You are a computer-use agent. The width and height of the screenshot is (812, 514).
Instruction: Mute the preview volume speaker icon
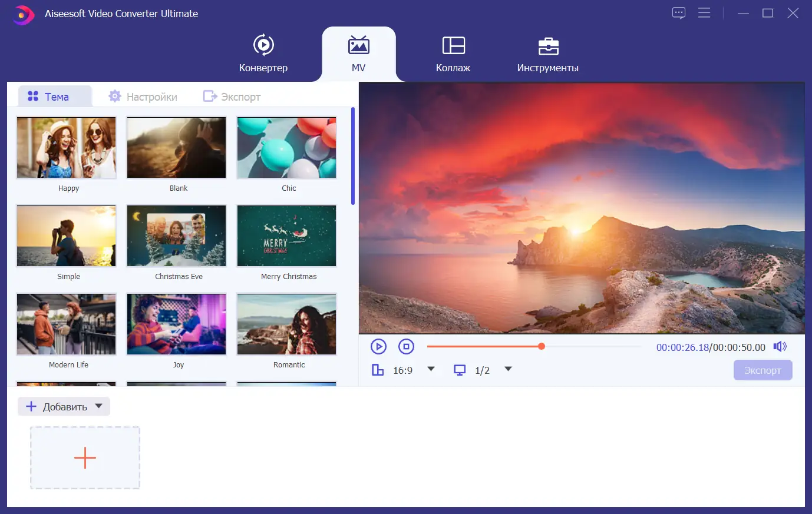tap(780, 347)
